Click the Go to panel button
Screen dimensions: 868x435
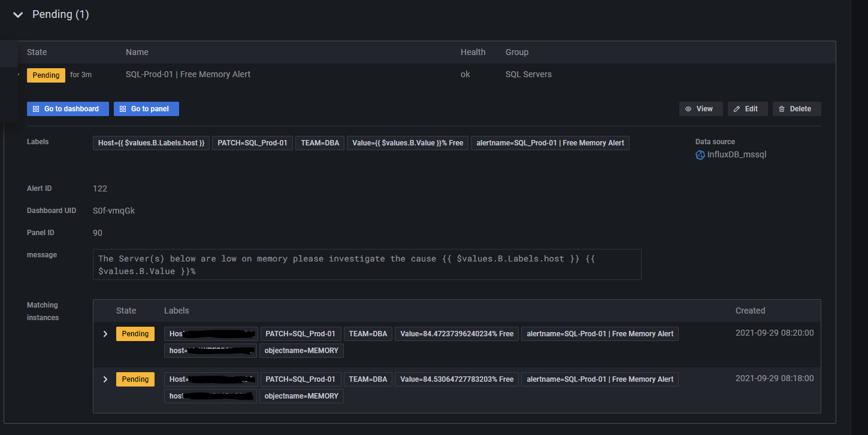146,109
